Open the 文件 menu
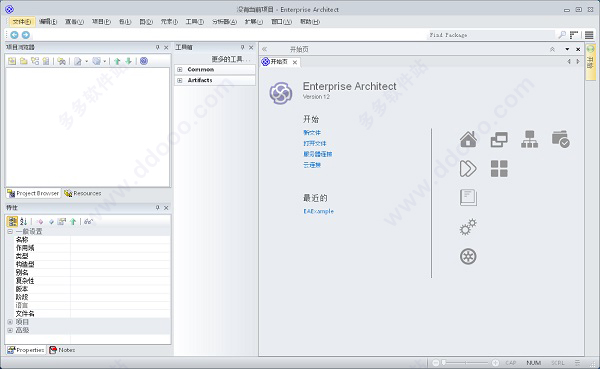Screen dimensions: 600x369 point(21,22)
